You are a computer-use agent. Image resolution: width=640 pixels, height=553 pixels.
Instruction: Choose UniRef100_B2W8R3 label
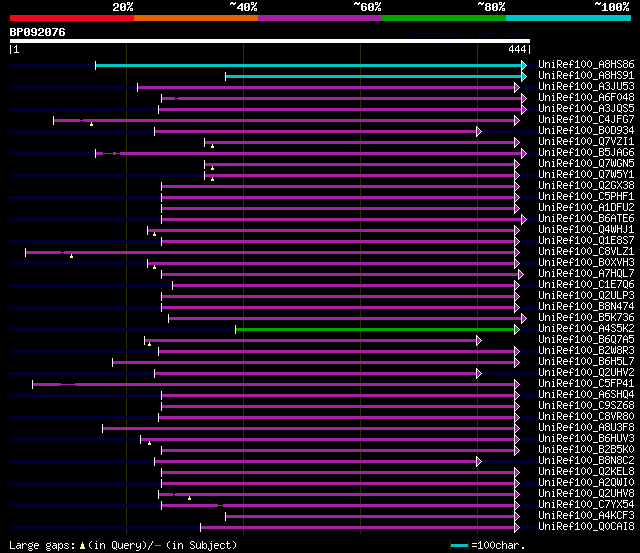tap(586, 351)
